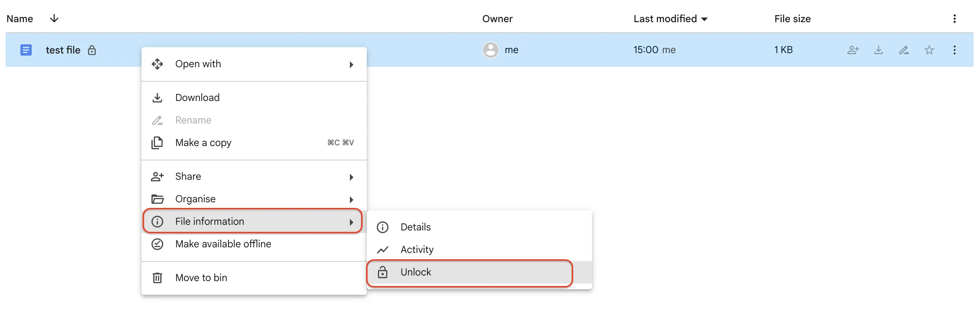The image size is (980, 311).
Task: Star the test file
Action: coord(929,50)
